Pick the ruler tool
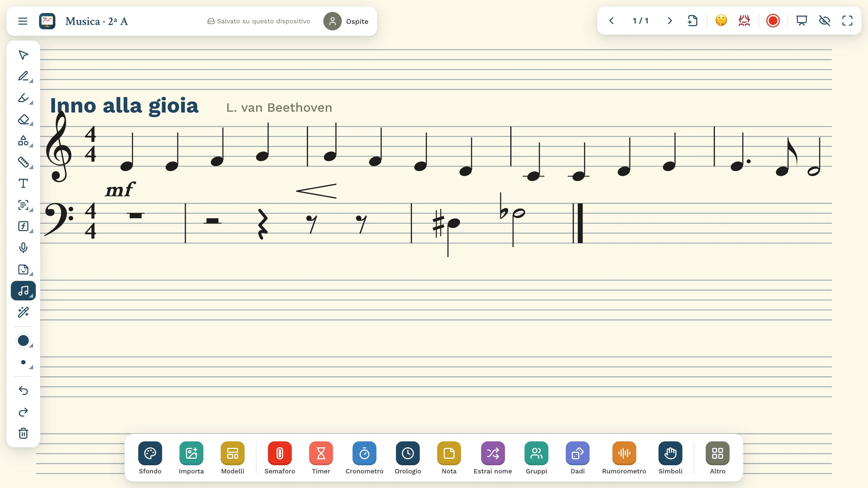The image size is (868, 488). [x=23, y=162]
